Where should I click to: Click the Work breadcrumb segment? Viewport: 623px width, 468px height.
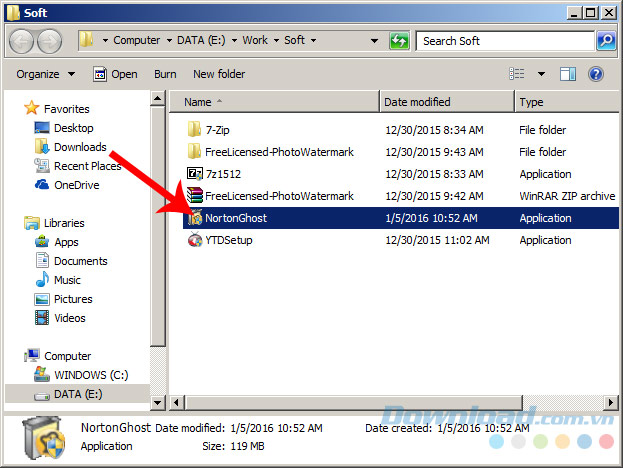click(255, 40)
